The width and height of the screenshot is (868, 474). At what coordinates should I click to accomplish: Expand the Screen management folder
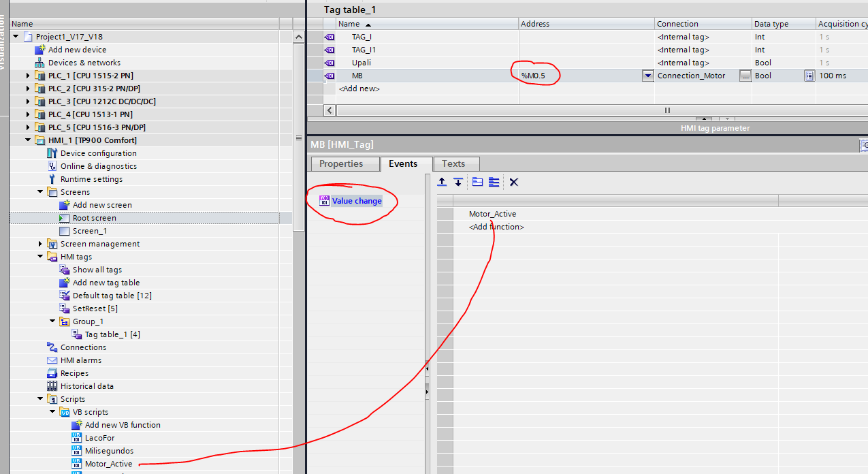[x=40, y=244]
